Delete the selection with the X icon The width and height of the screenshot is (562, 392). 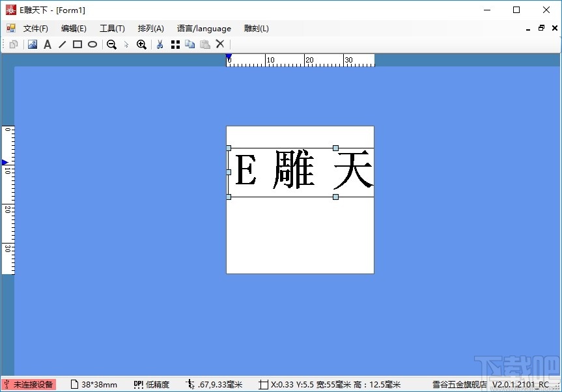(220, 44)
